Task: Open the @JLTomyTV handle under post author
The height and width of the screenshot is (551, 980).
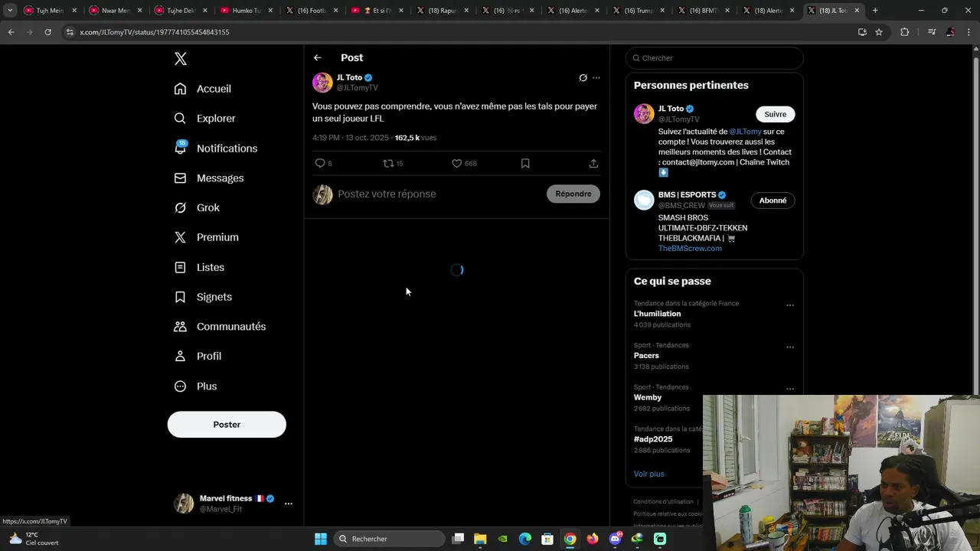Action: pos(358,88)
